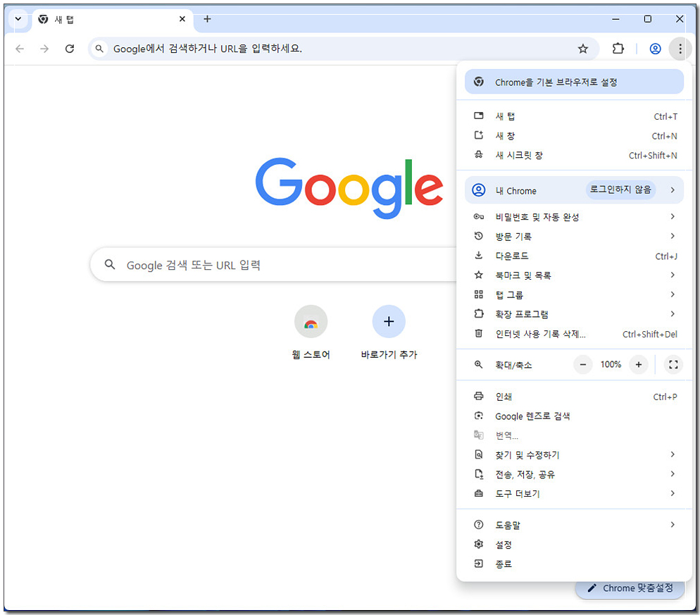Click the puzzle icon beside 확장 프로그램

(x=479, y=313)
